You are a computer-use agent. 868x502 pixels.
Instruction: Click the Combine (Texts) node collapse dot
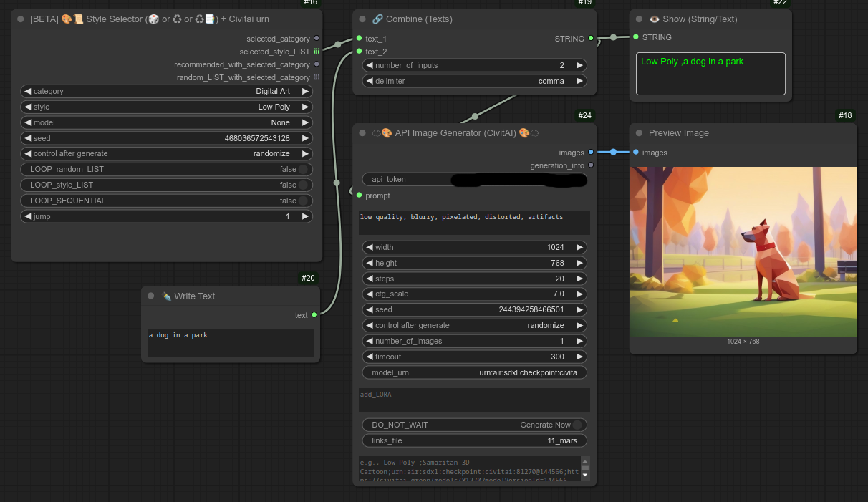coord(362,19)
